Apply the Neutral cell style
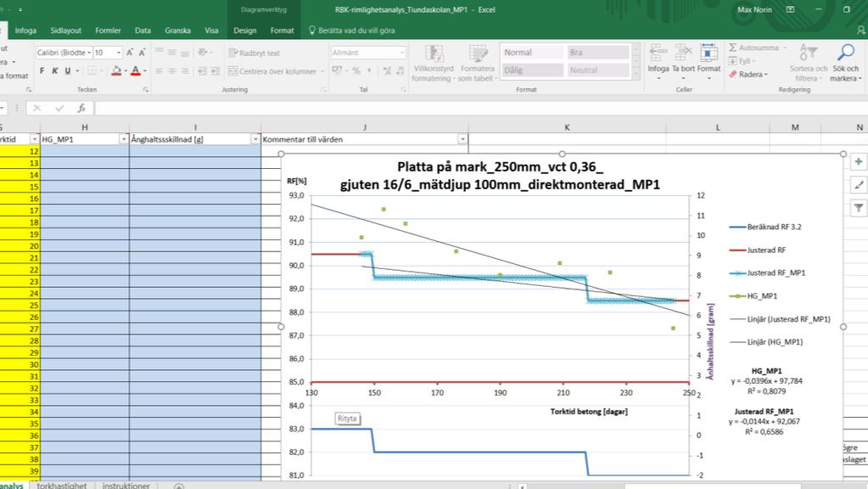Viewport: 868px width, 489px height. point(598,70)
